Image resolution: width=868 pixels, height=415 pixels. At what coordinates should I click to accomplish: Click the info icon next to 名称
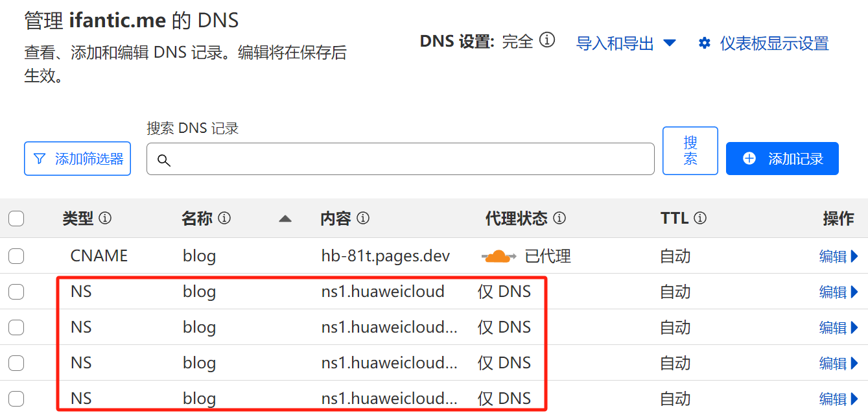click(224, 219)
